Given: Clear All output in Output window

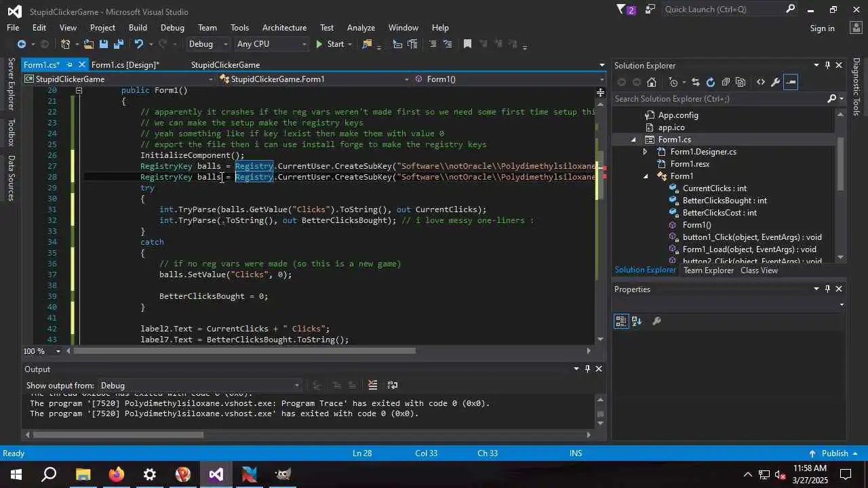Looking at the screenshot, I should [372, 385].
